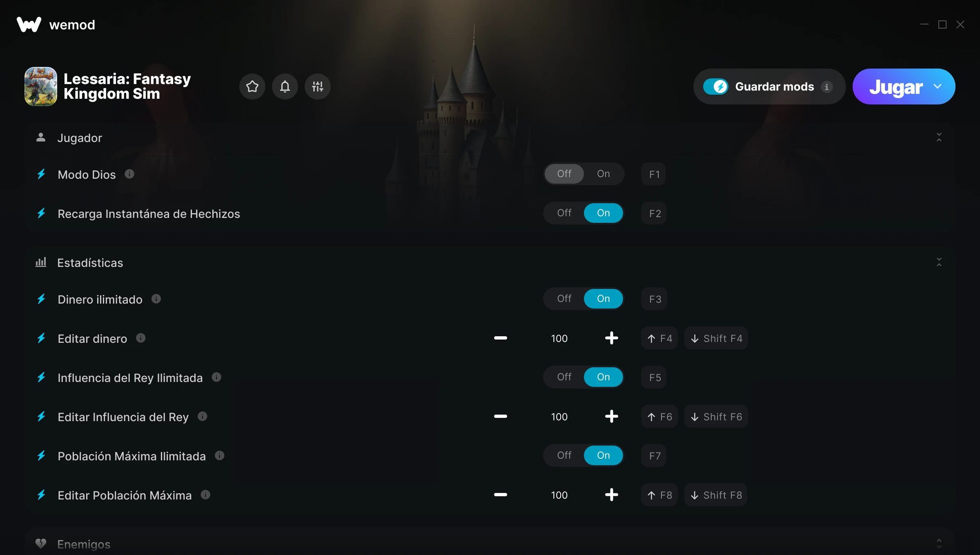980x555 pixels.
Task: Turn Off Recarga Instantánea de Hechizos
Action: pyautogui.click(x=564, y=213)
